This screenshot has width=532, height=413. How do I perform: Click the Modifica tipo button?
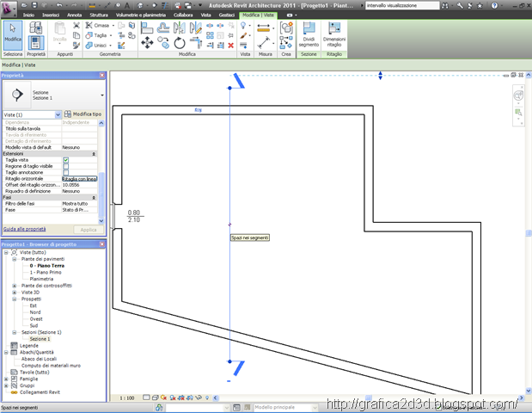83,114
